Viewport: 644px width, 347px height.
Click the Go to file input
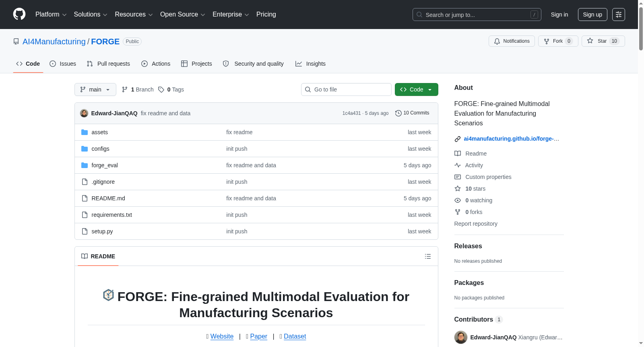point(346,89)
